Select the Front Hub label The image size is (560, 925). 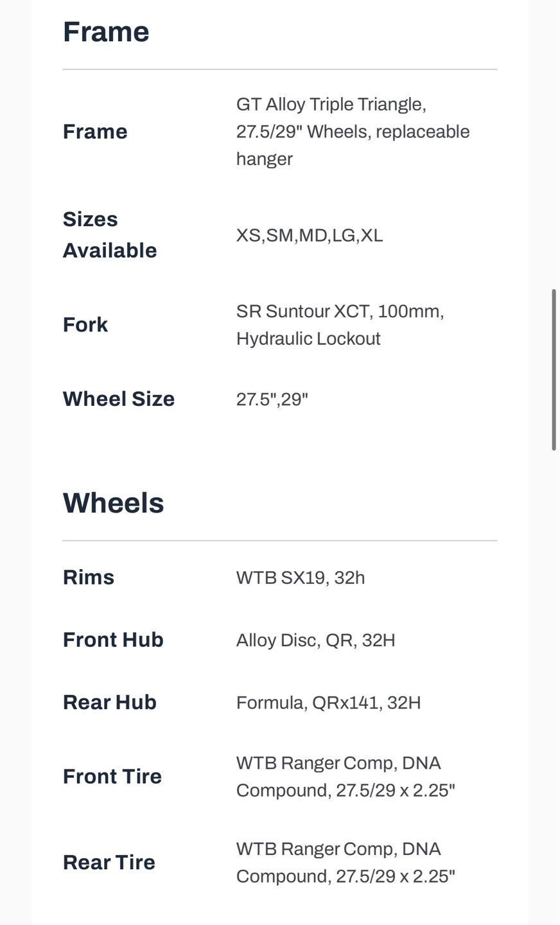(x=113, y=640)
